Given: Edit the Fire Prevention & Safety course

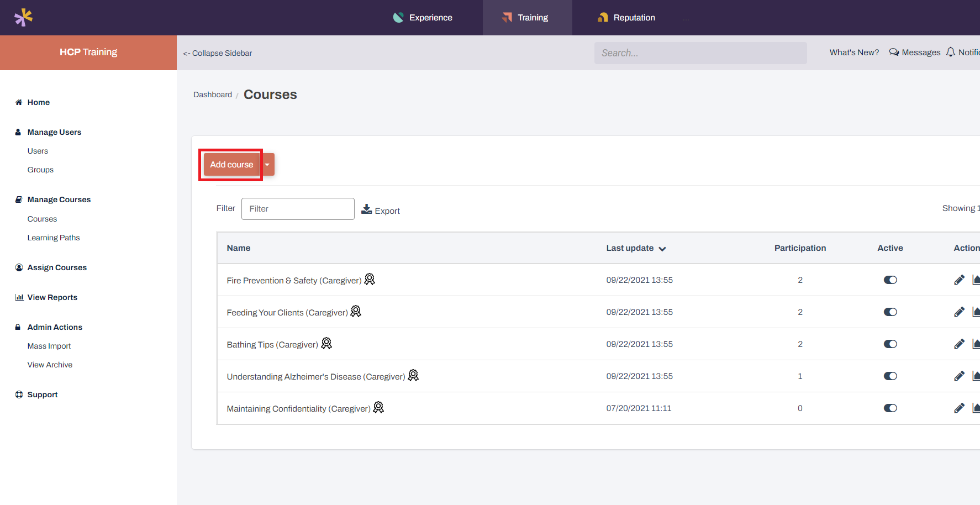Looking at the screenshot, I should (x=959, y=280).
